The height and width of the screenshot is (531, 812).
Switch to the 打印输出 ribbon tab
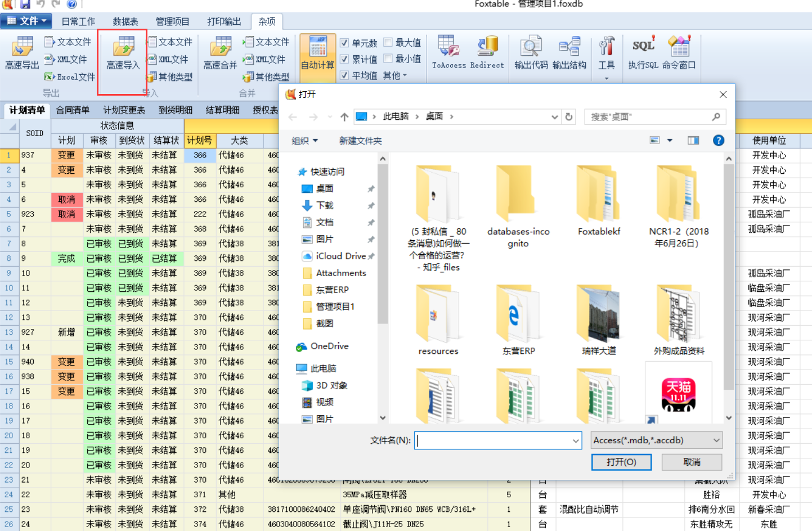[224, 21]
